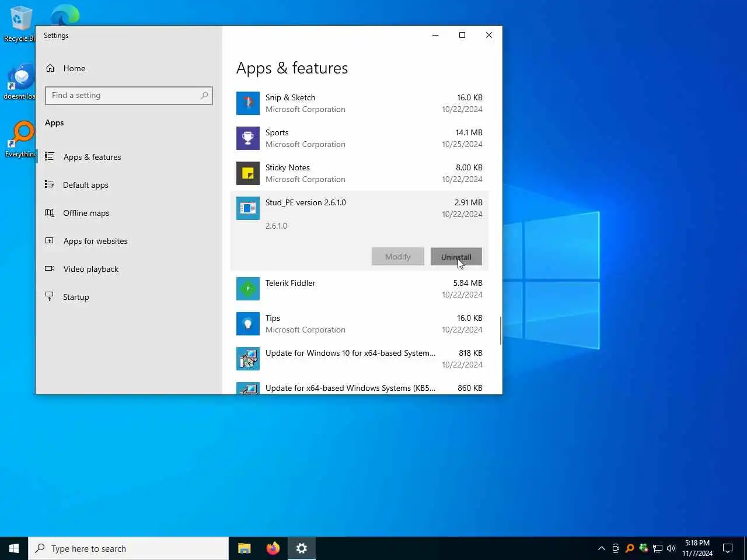Open Default apps settings
Screen dimensions: 747x560
click(x=86, y=185)
